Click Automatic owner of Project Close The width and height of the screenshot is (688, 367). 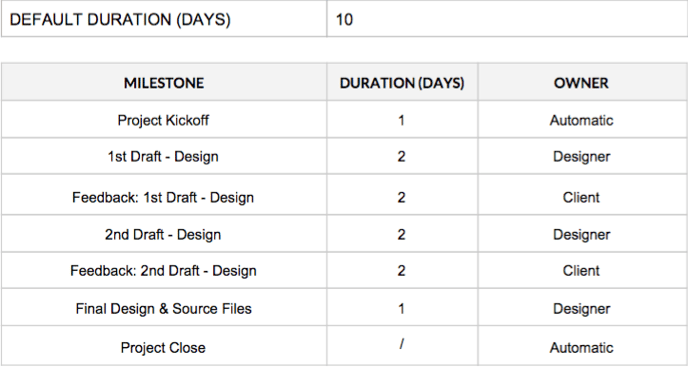click(581, 348)
